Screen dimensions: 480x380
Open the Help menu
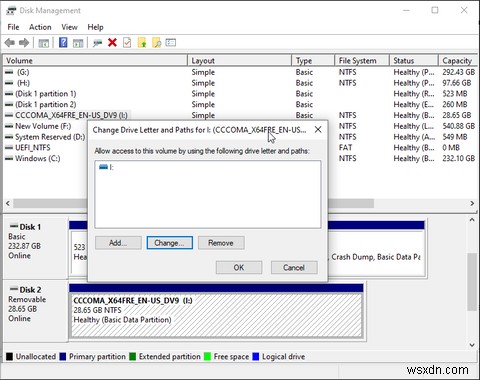95,27
